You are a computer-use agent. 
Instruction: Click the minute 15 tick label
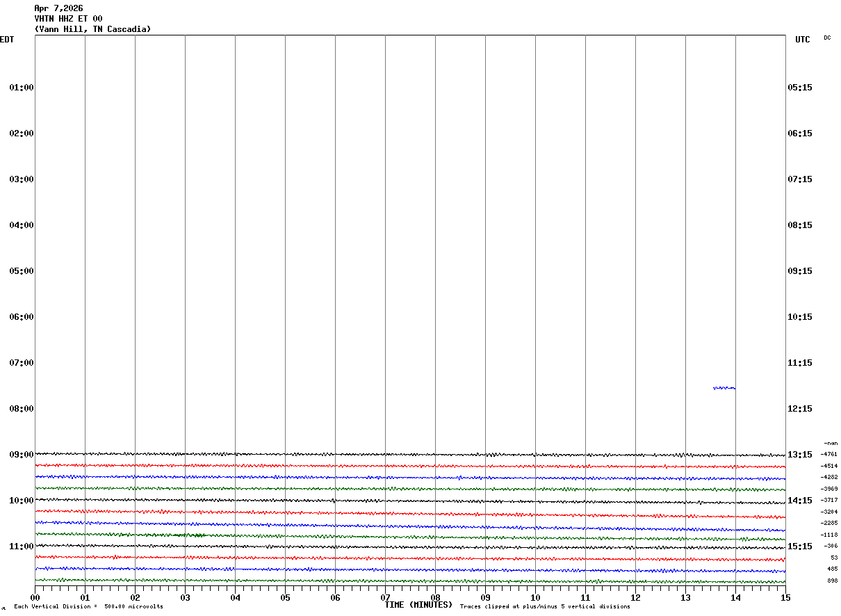[x=785, y=597]
